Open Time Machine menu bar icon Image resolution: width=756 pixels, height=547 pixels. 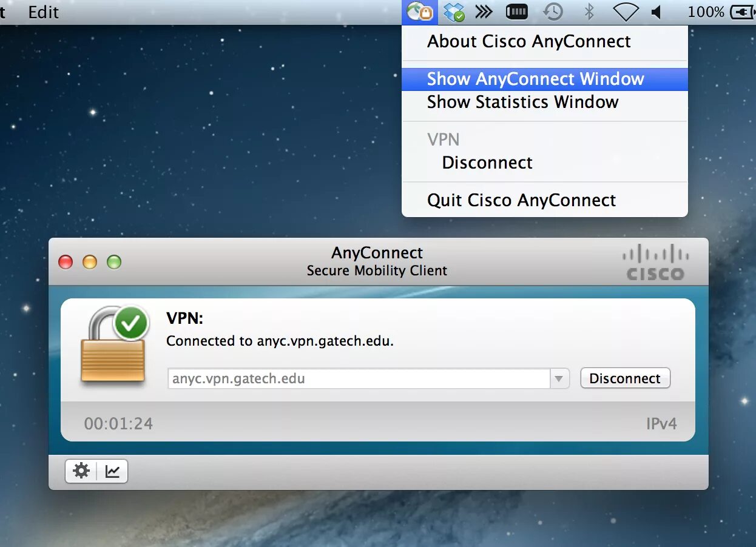click(x=553, y=12)
